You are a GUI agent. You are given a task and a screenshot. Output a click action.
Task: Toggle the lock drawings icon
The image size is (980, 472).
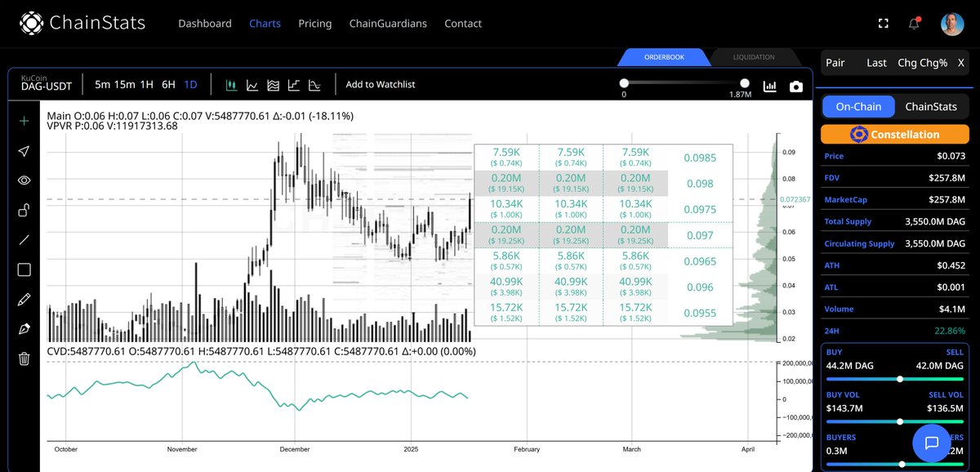(x=24, y=210)
